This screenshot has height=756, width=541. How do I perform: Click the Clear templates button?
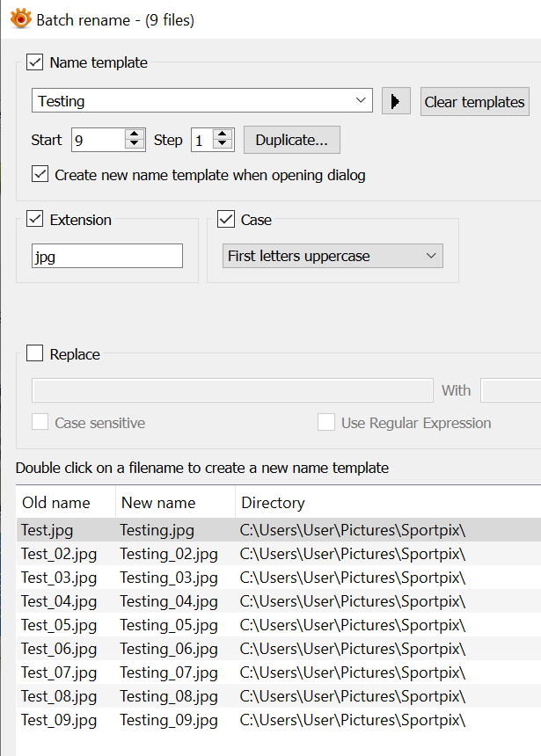click(474, 102)
